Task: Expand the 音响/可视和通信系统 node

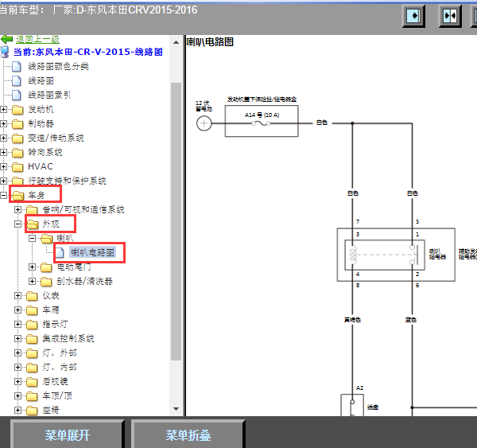Action: click(17, 209)
